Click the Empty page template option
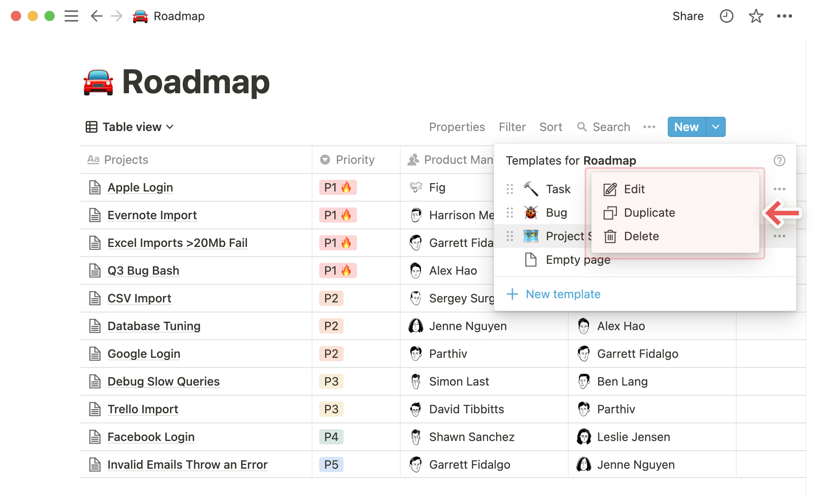 [577, 259]
